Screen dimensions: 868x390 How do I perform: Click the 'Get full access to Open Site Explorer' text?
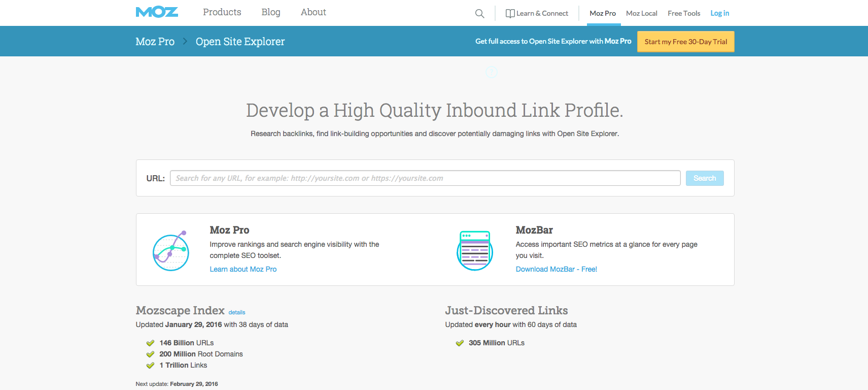click(553, 41)
